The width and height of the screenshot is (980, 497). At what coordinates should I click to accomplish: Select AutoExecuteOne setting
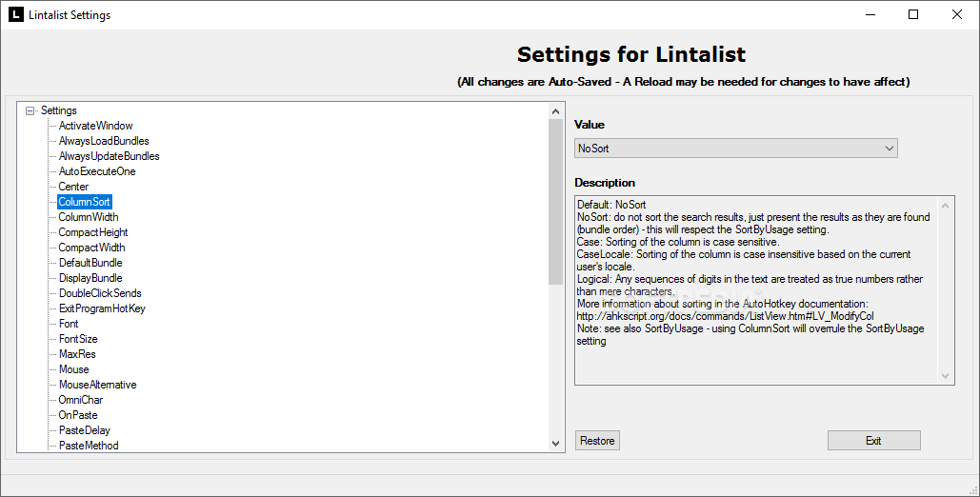(x=97, y=171)
